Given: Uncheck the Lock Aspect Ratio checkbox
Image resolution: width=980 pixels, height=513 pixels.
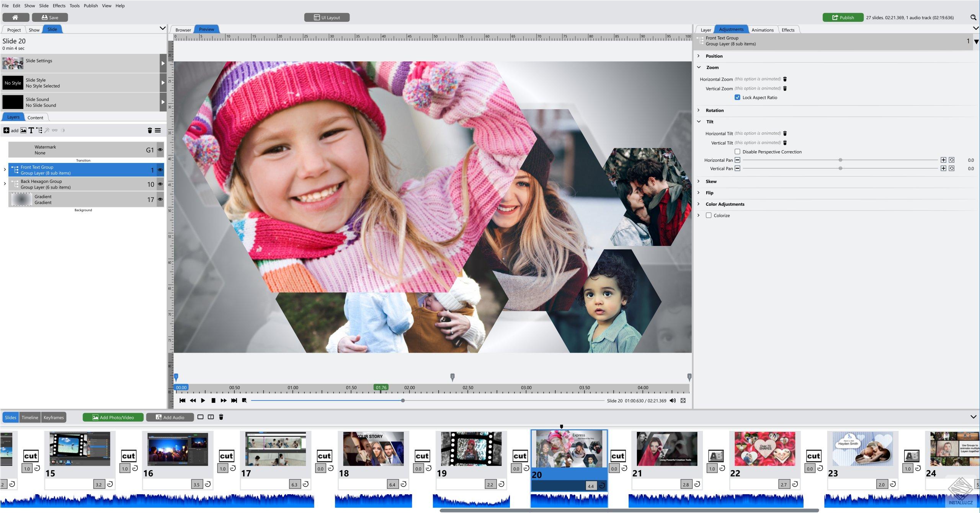Looking at the screenshot, I should click(x=738, y=98).
